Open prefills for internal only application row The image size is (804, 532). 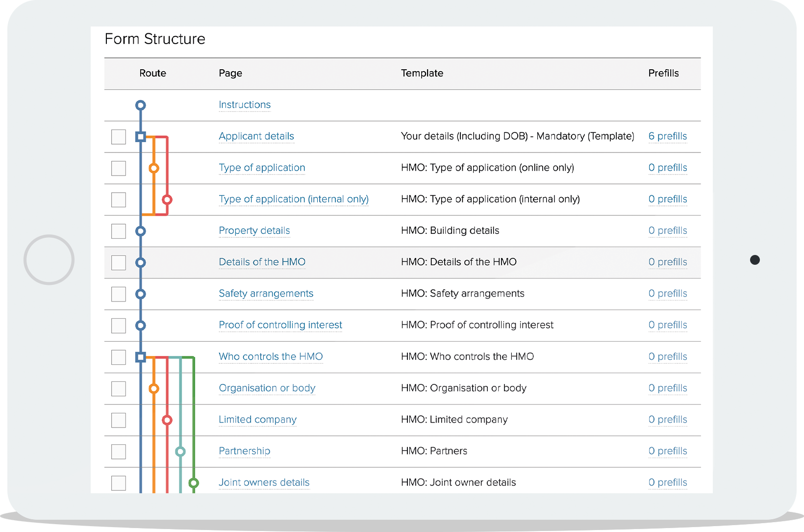(x=668, y=199)
